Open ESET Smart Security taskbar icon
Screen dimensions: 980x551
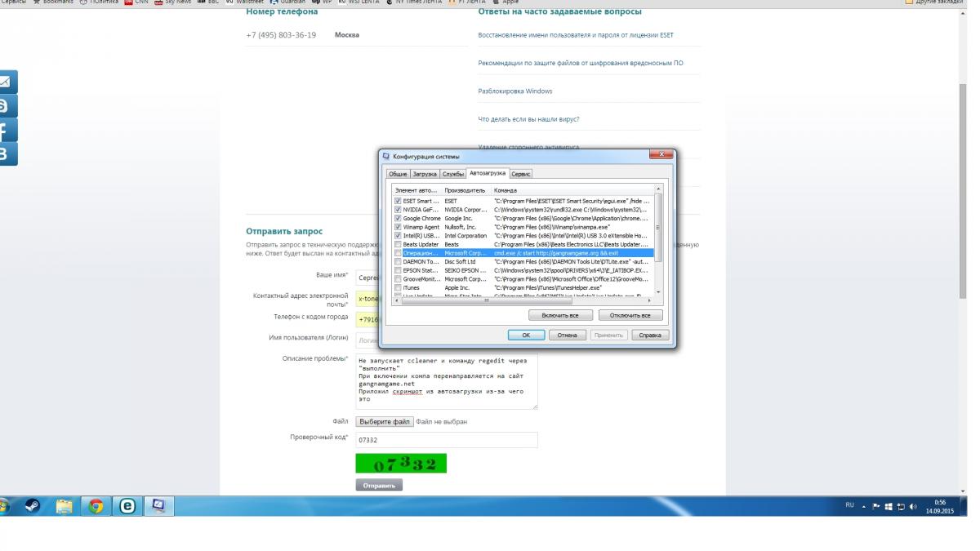(x=127, y=506)
